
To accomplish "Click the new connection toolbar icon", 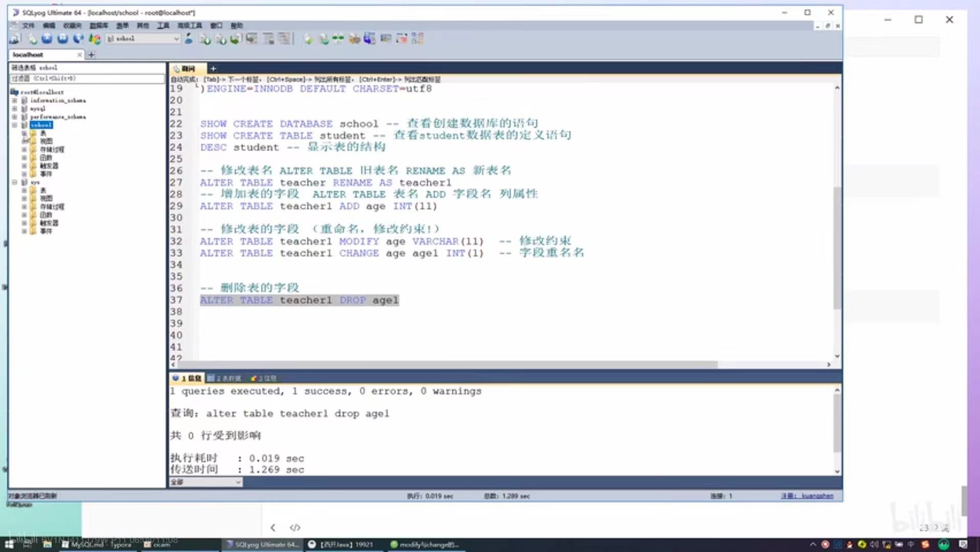I will [14, 38].
